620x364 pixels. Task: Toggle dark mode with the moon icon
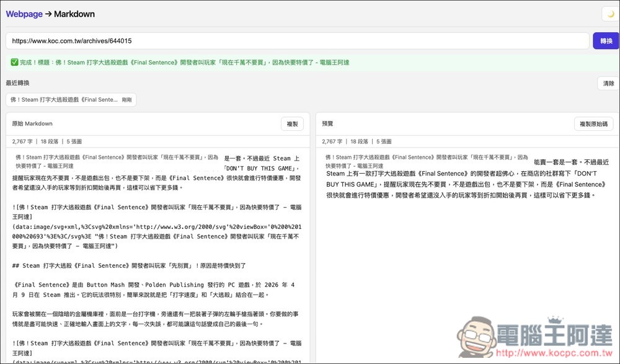(611, 14)
